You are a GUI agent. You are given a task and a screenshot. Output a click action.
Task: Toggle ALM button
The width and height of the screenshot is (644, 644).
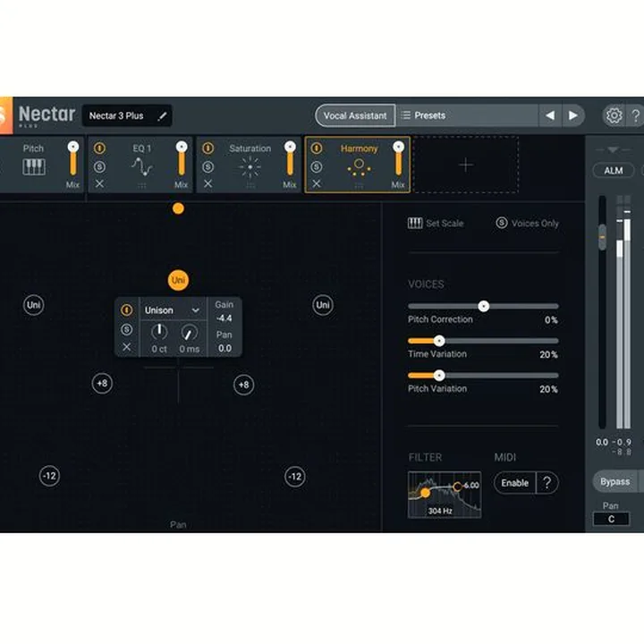[614, 171]
